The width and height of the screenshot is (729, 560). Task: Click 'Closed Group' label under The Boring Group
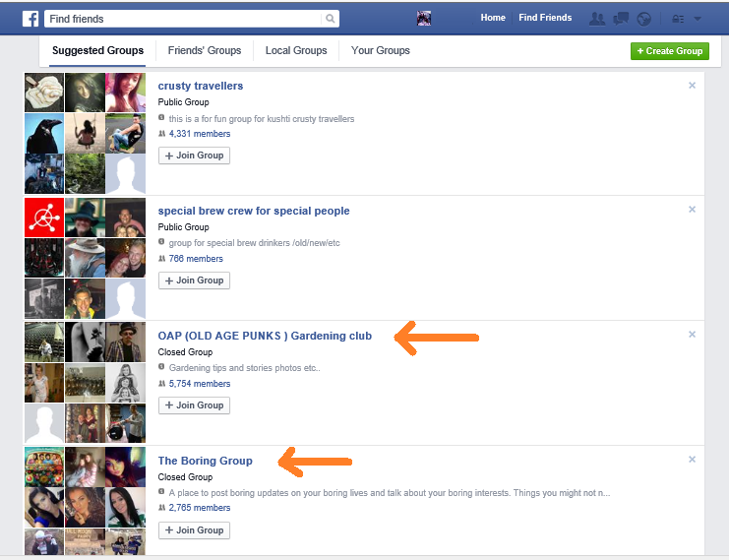[x=185, y=477]
